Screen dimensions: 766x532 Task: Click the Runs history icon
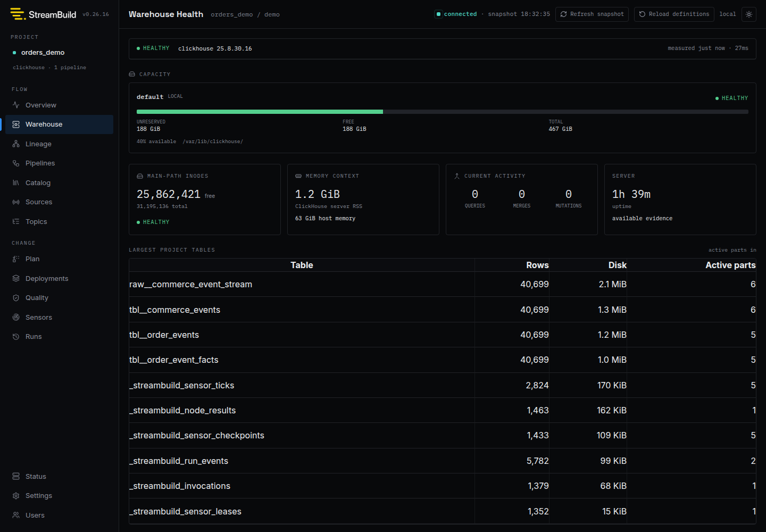coord(16,337)
